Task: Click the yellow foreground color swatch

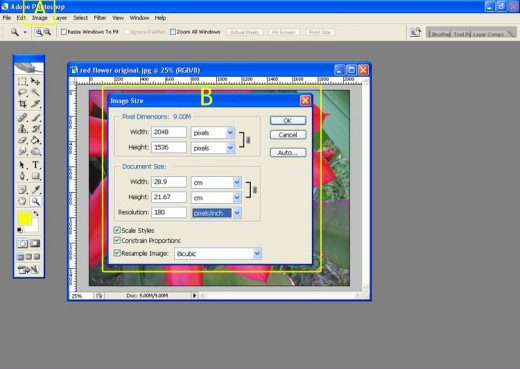Action: point(25,218)
